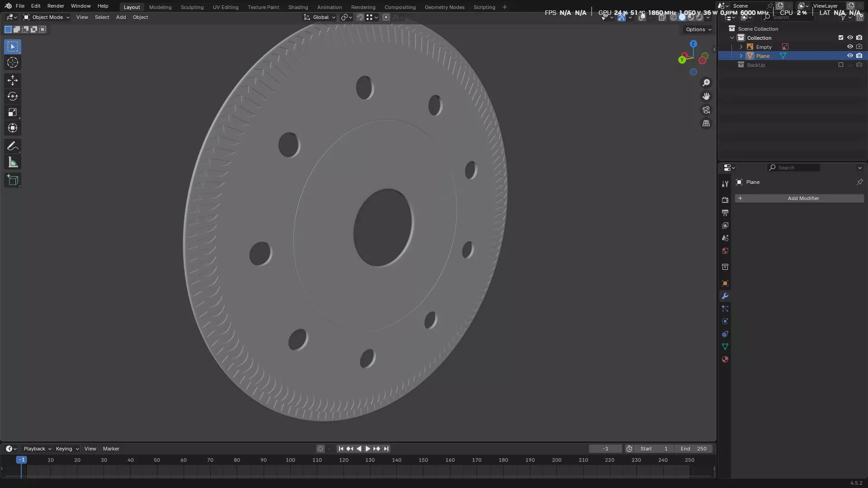Switch perspective/orthographic grid icon
This screenshot has height=488, width=868.
tap(706, 123)
